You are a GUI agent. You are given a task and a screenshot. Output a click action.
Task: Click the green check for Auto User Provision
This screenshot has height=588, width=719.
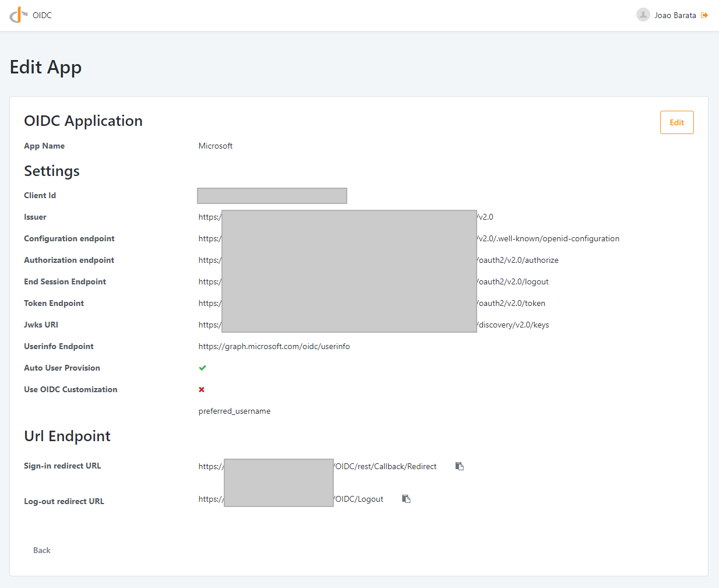(x=202, y=368)
